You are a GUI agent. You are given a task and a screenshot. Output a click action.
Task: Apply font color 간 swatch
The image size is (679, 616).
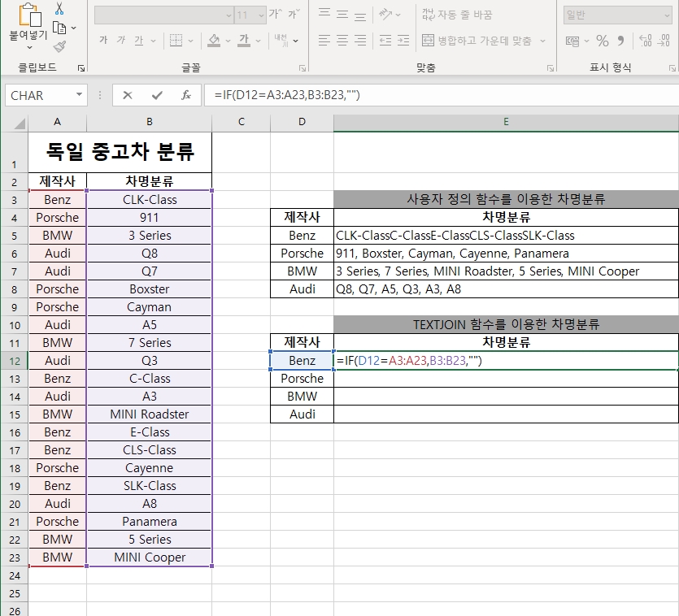[x=244, y=41]
